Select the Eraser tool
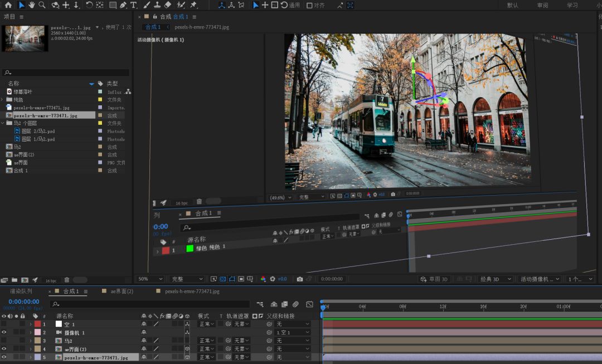The height and width of the screenshot is (364, 602). click(168, 5)
